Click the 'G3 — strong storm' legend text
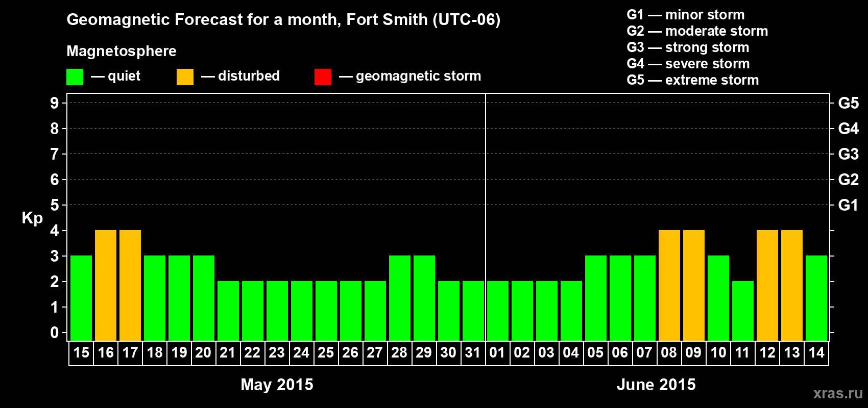Viewport: 868px width, 408px height. point(688,47)
